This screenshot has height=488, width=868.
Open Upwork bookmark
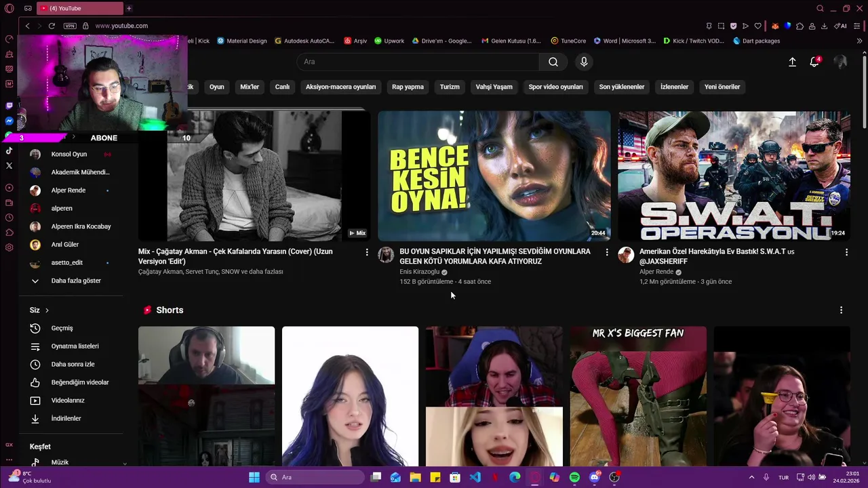click(389, 41)
